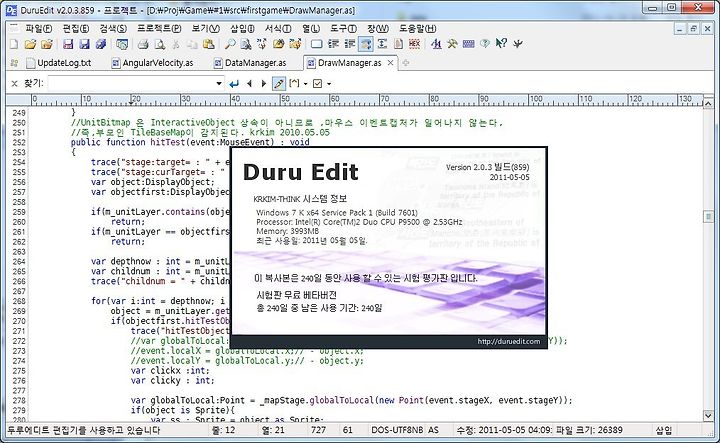Open the 도움말(H) menu
This screenshot has width=720, height=443.
(417, 28)
